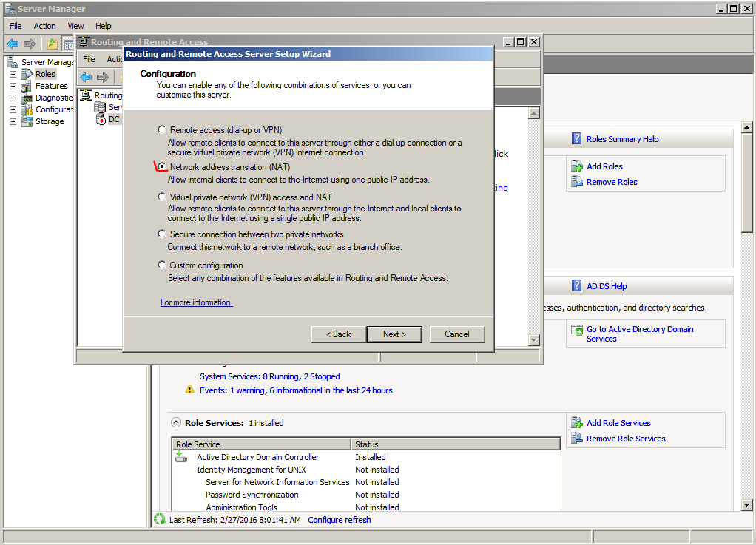Open Events: 1 warning, 6 informational link
756x545 pixels.
[x=296, y=390]
